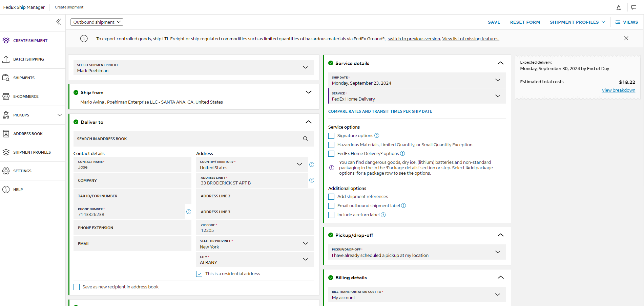644x306 pixels.
Task: Click Address Book sidebar icon
Action: point(6,134)
